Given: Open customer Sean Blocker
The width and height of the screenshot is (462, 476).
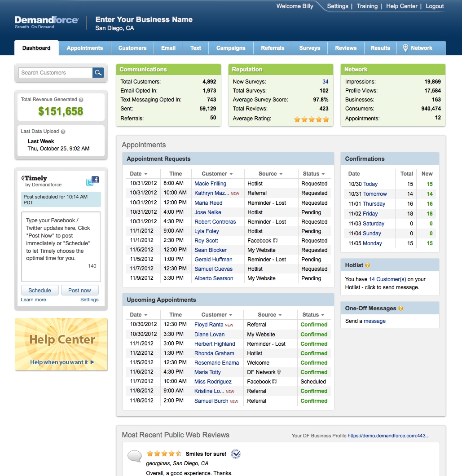Looking at the screenshot, I should (x=211, y=250).
